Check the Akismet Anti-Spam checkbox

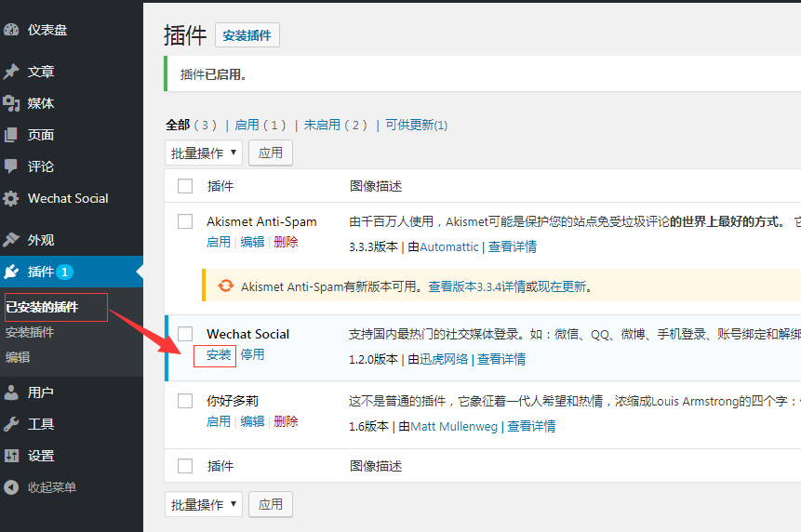[185, 221]
